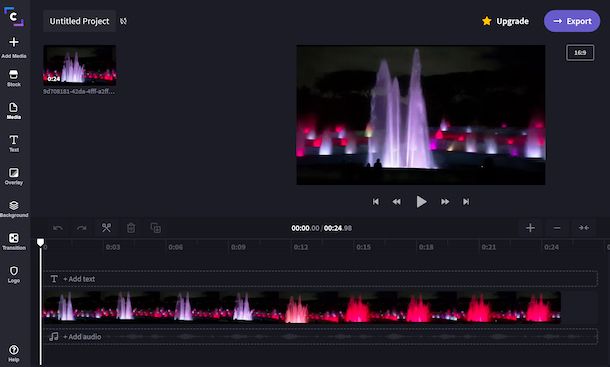
Task: Click the Untitled Project name field
Action: point(79,21)
